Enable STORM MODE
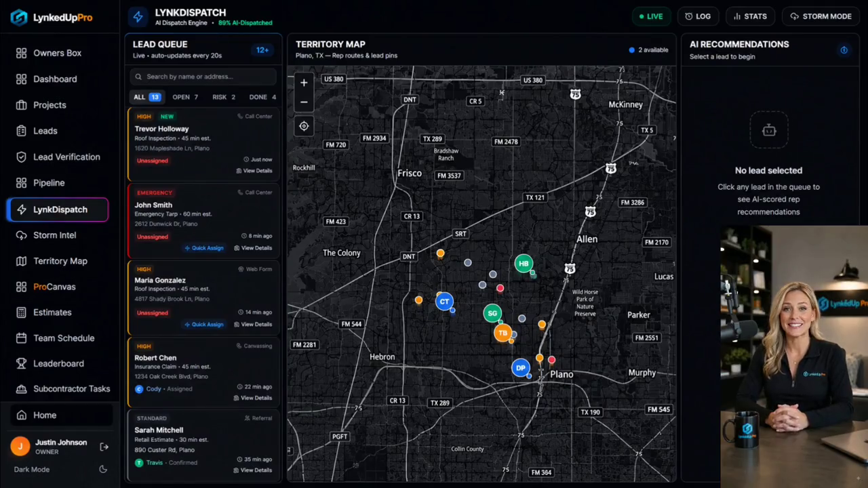The width and height of the screenshot is (868, 488). click(x=821, y=16)
